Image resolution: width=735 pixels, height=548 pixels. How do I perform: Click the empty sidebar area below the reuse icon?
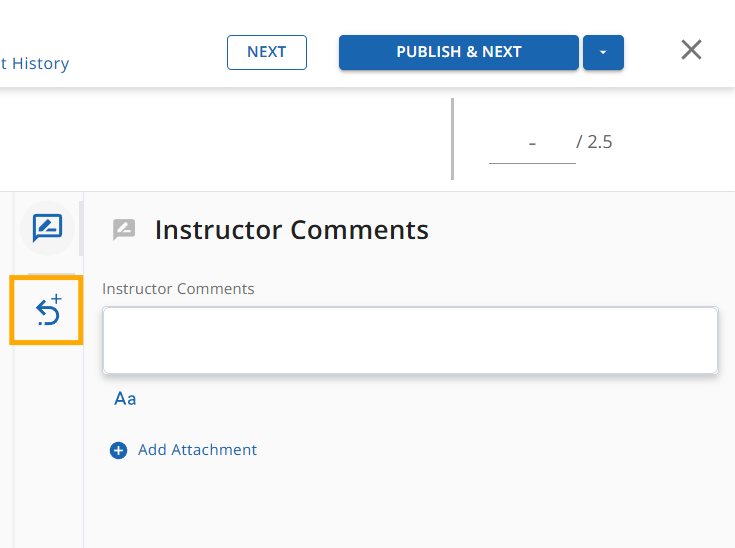[x=48, y=440]
